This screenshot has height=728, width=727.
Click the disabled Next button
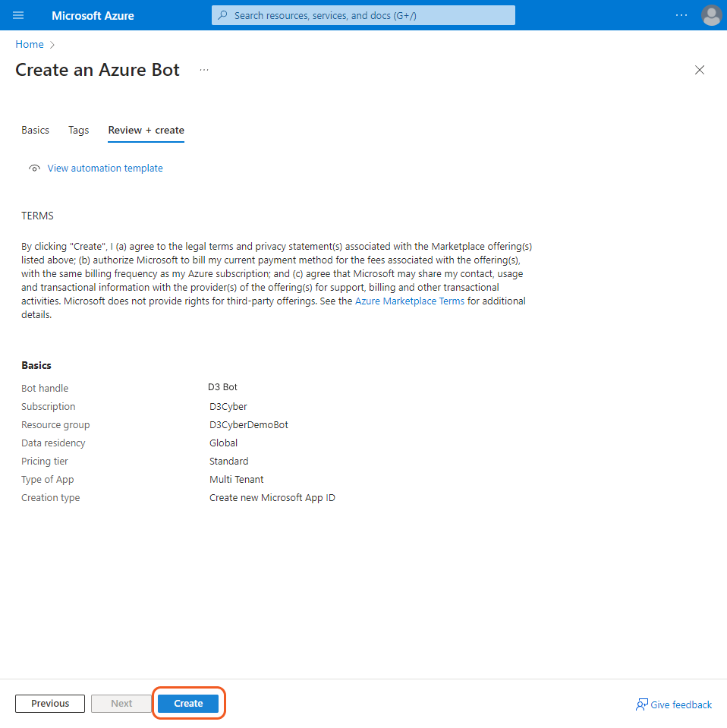[x=121, y=704]
